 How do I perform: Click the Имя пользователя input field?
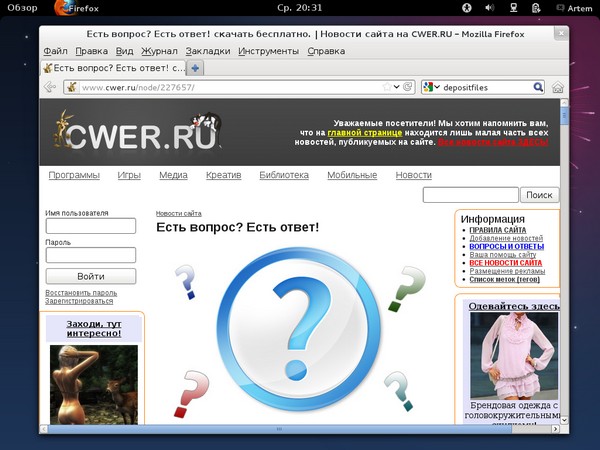pyautogui.click(x=91, y=226)
